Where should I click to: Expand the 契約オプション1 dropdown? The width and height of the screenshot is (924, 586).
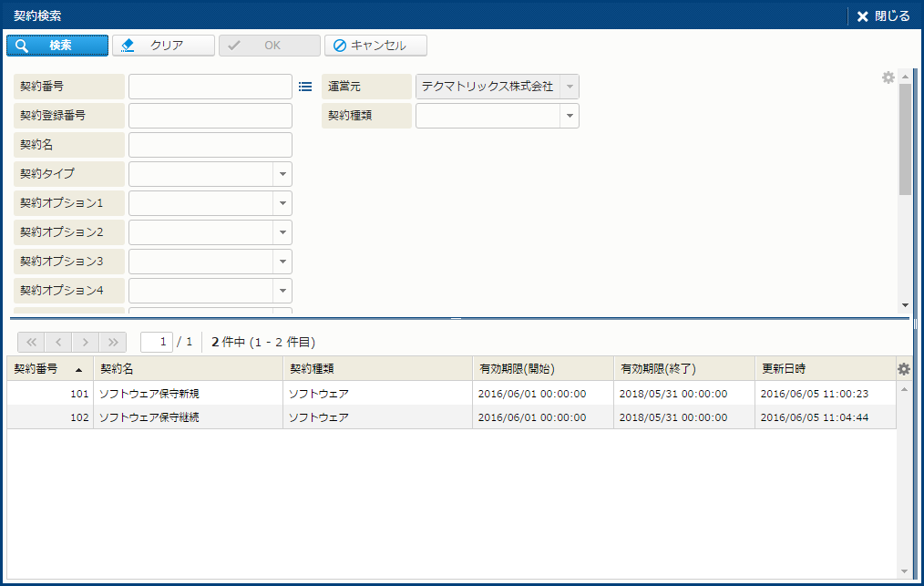[282, 203]
